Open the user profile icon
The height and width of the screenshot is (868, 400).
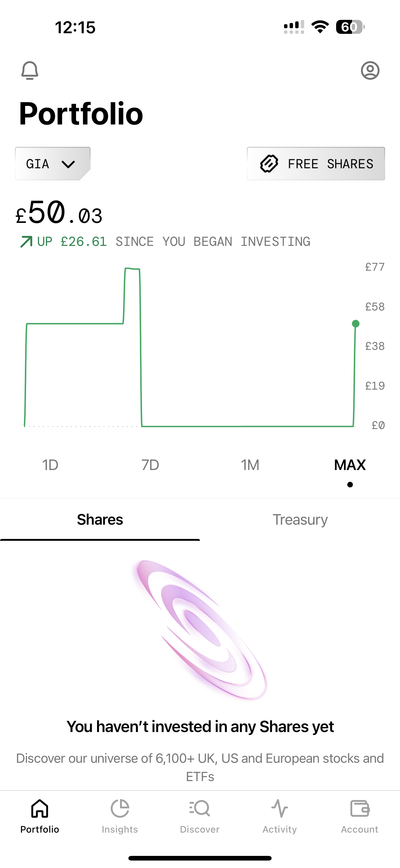pyautogui.click(x=370, y=70)
